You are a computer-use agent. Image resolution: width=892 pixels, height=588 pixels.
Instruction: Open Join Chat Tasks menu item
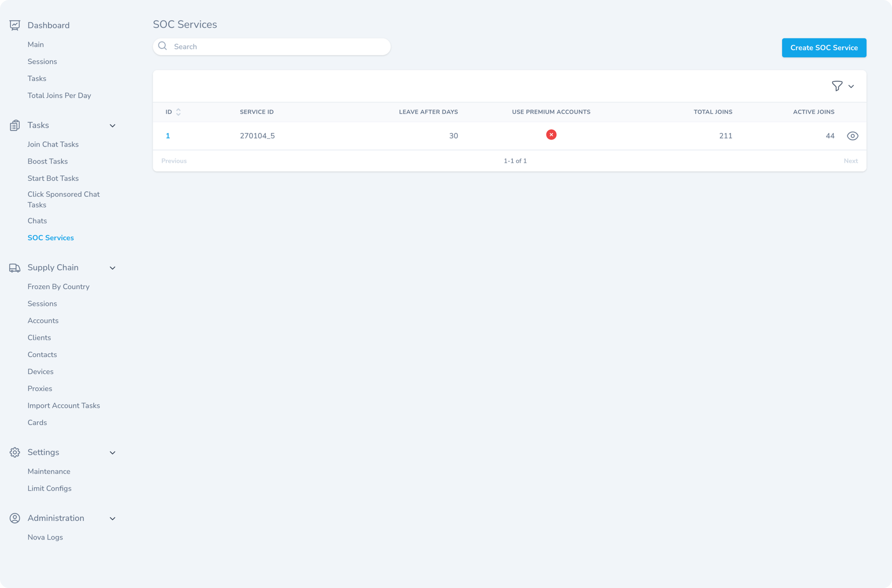tap(53, 144)
